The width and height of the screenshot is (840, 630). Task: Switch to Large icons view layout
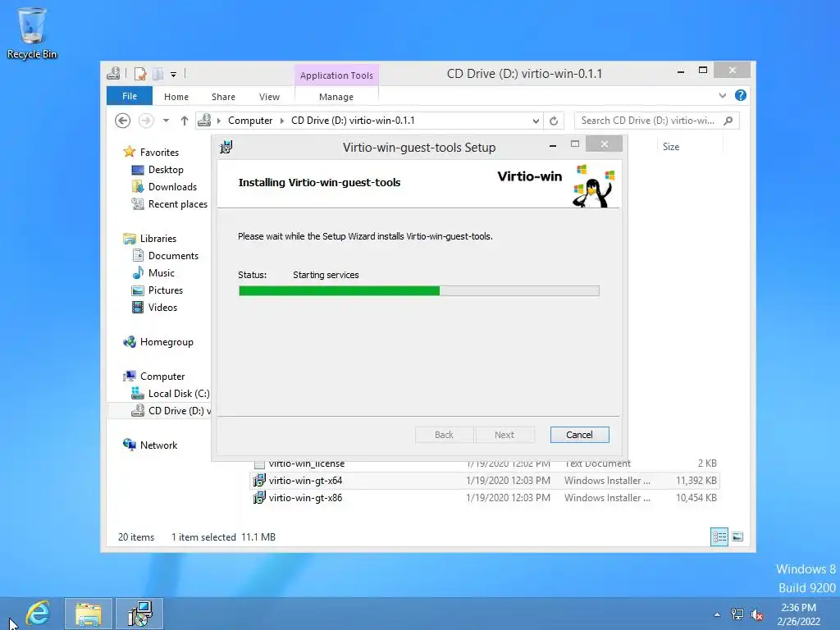point(737,536)
